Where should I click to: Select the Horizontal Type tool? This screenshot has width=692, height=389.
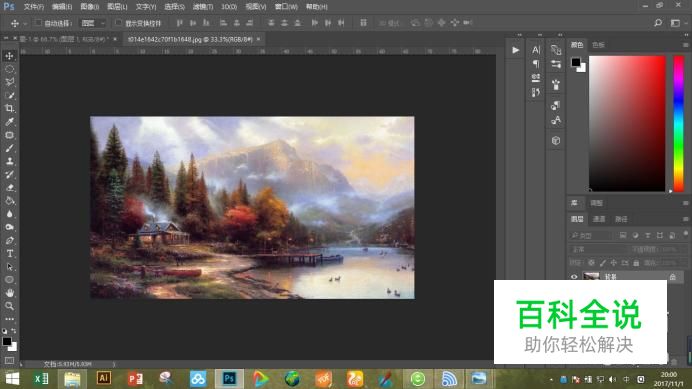tap(9, 254)
